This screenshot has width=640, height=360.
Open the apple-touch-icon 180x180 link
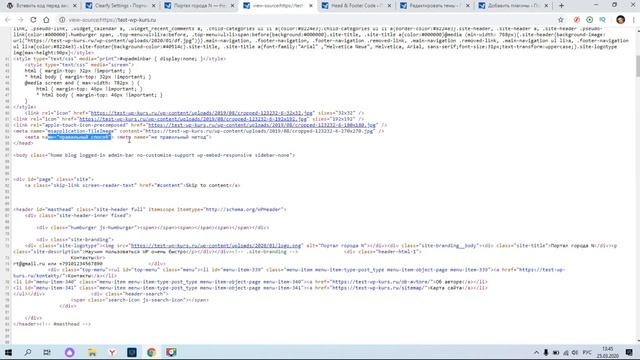click(262, 125)
